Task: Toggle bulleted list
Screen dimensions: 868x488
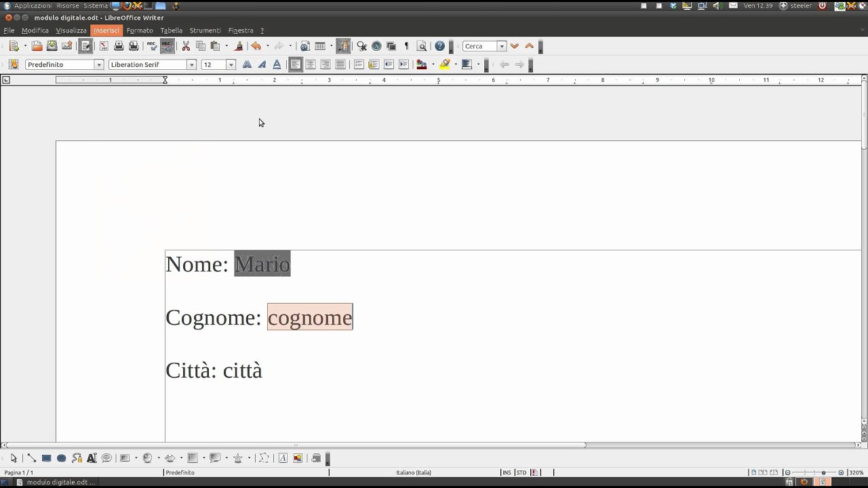Action: click(374, 64)
